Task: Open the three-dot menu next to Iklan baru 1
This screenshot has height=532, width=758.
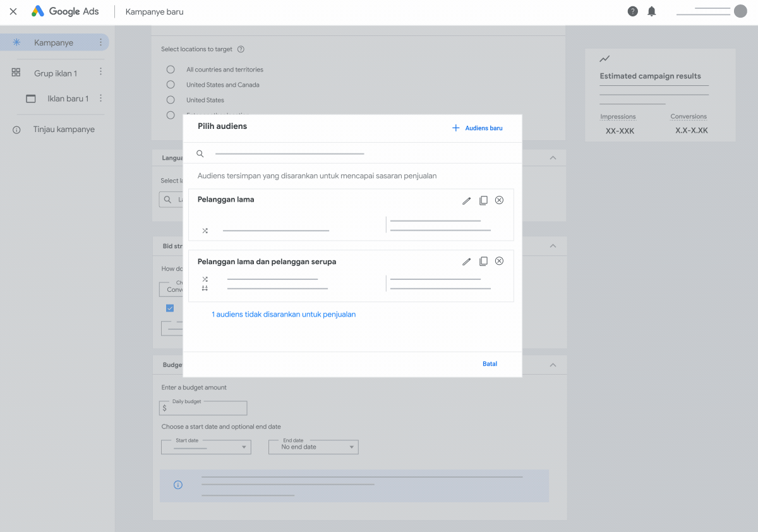Action: coord(100,99)
